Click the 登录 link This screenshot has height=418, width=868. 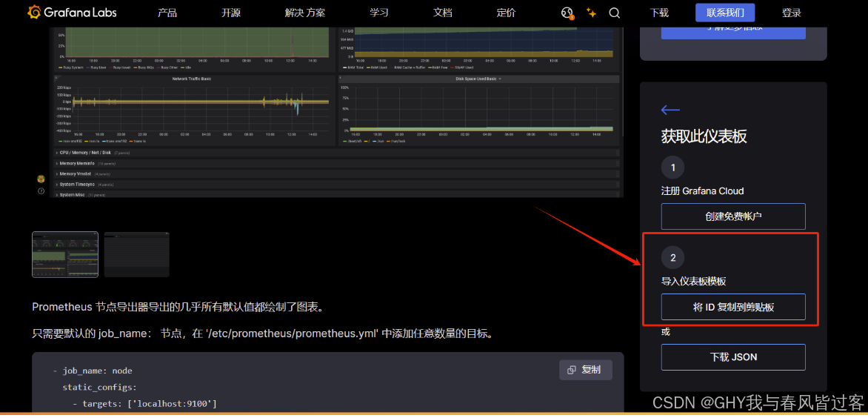pos(792,13)
